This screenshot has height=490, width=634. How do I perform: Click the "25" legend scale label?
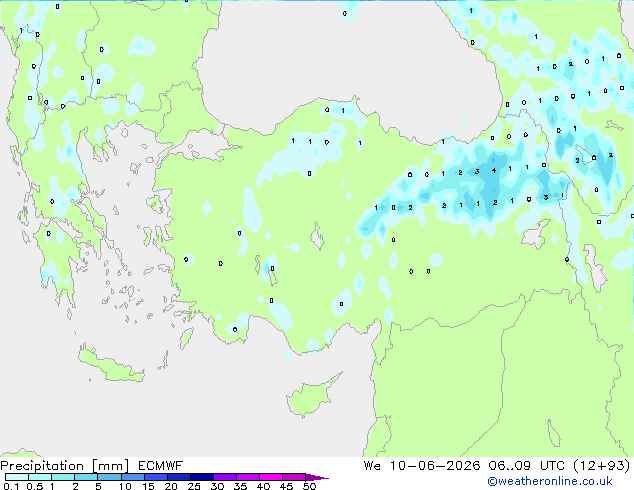[x=194, y=486]
